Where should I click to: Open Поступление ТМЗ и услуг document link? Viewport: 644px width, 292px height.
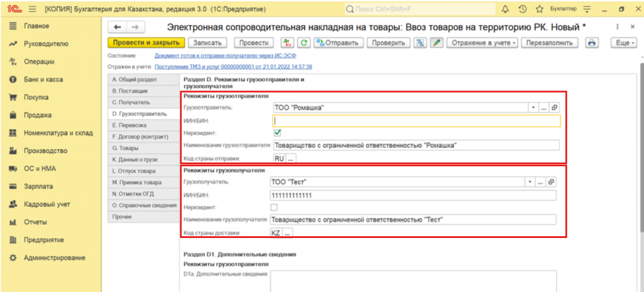[233, 67]
